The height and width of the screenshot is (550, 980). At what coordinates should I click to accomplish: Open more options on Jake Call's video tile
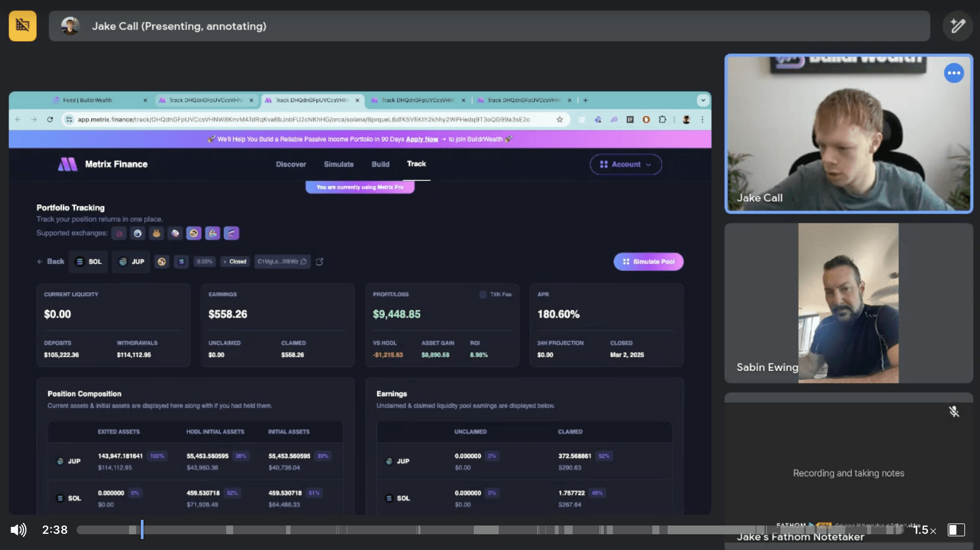pos(954,73)
